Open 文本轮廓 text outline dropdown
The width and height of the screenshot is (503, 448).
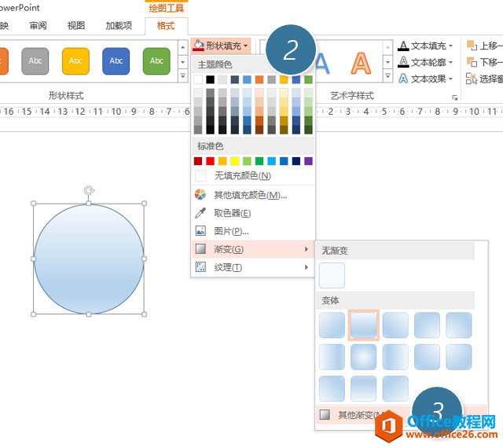point(425,62)
